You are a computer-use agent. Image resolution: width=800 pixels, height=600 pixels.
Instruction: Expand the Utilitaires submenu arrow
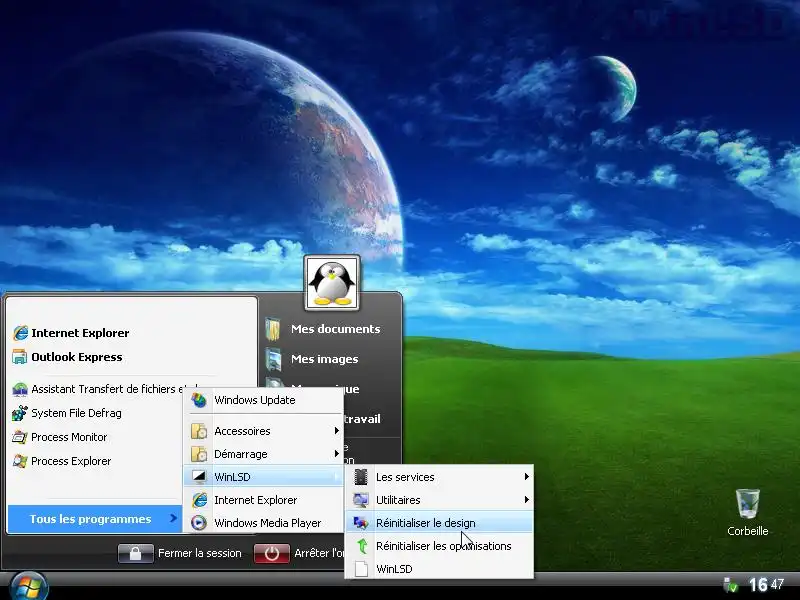[x=527, y=500]
